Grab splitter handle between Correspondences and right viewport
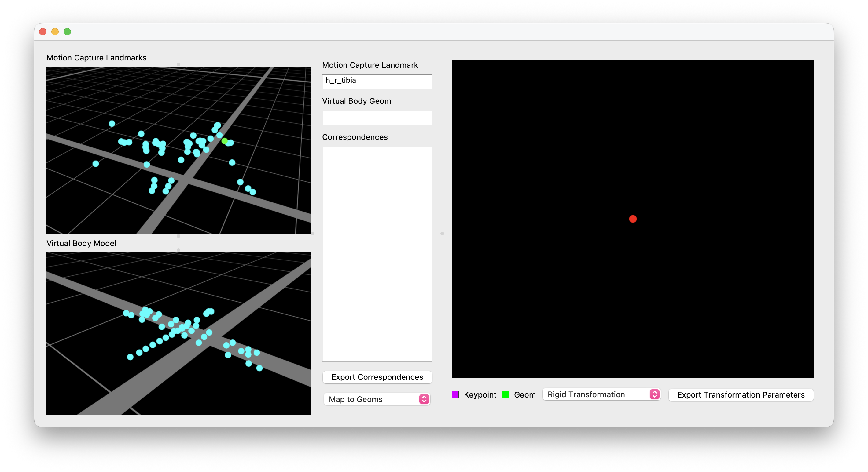Screen dimensions: 868x472 point(442,233)
